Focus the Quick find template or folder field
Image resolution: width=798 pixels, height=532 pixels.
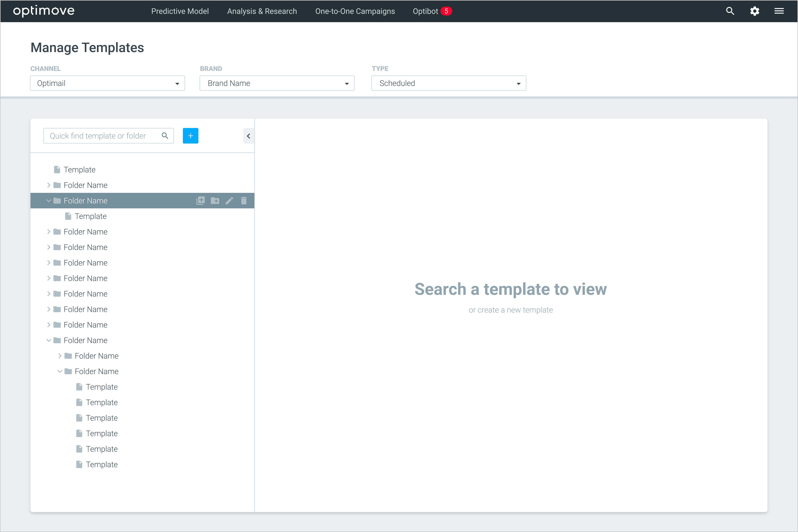[x=109, y=136]
